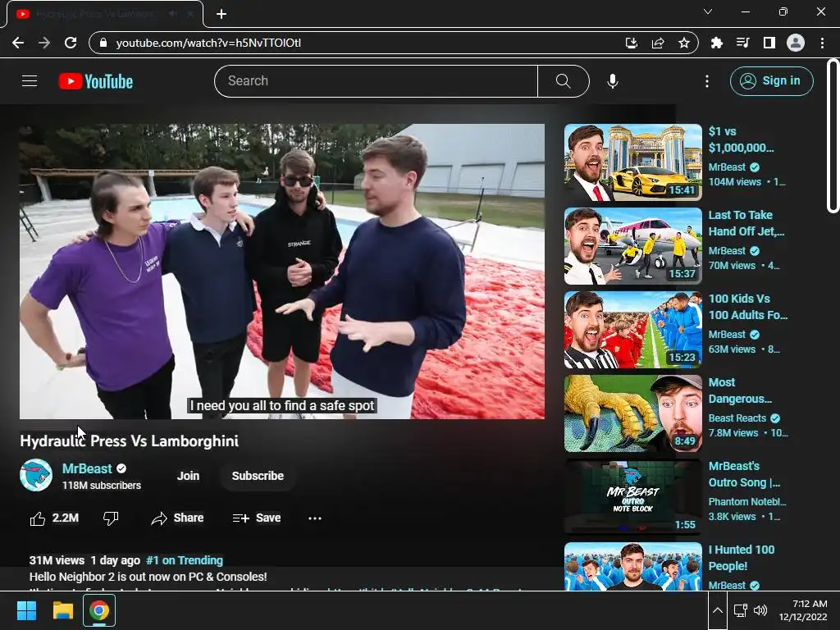Open a new browser tab
Viewport: 840px width, 630px height.
[x=221, y=14]
